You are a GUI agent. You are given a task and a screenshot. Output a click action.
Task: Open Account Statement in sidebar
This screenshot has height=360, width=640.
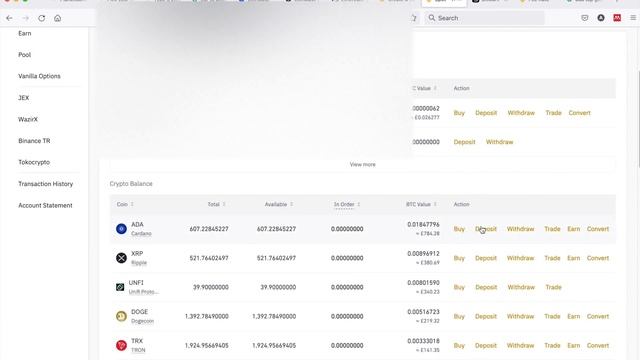[x=45, y=205]
